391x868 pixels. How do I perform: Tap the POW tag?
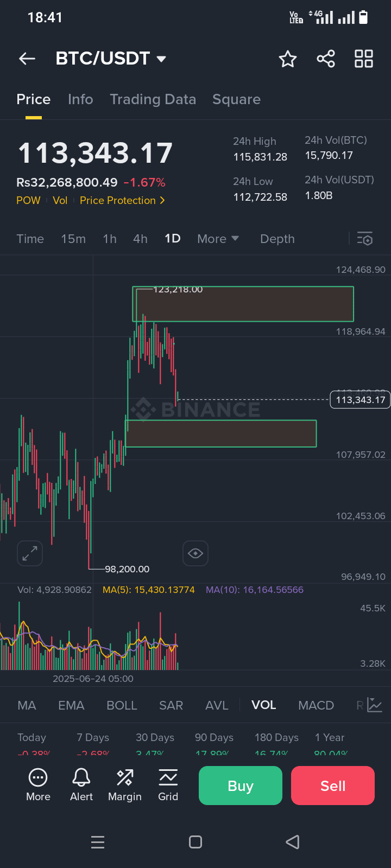pyautogui.click(x=28, y=200)
